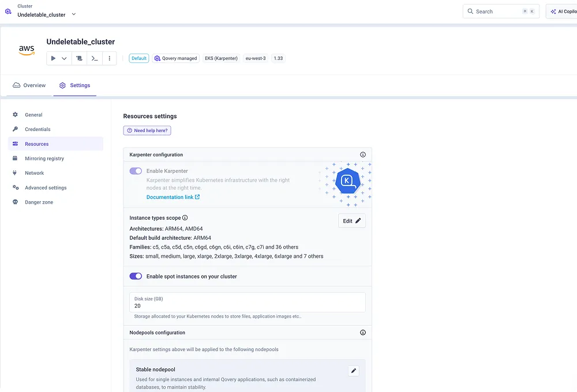Open Mirroring registry settings
The image size is (577, 392).
tap(55, 159)
